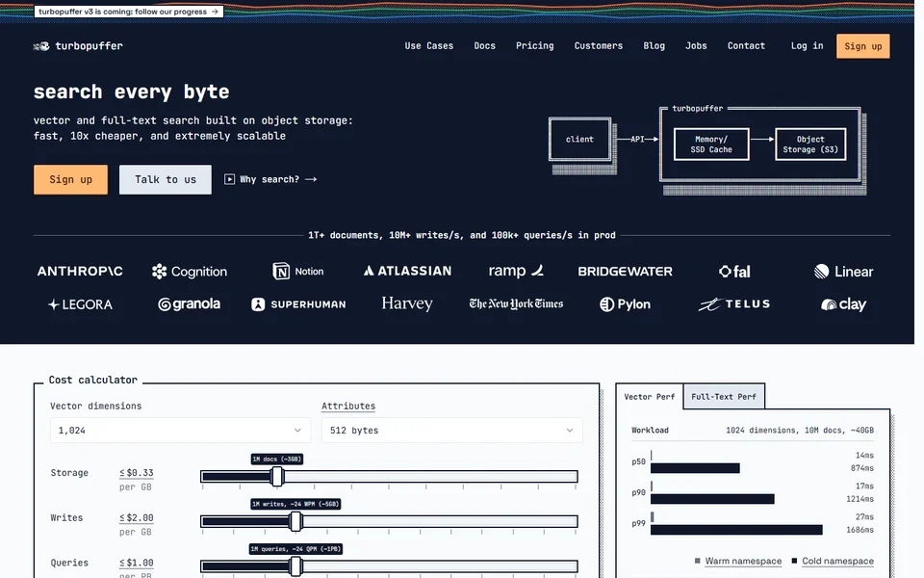Click the client box in the diagram
924x578 pixels.
579,139
